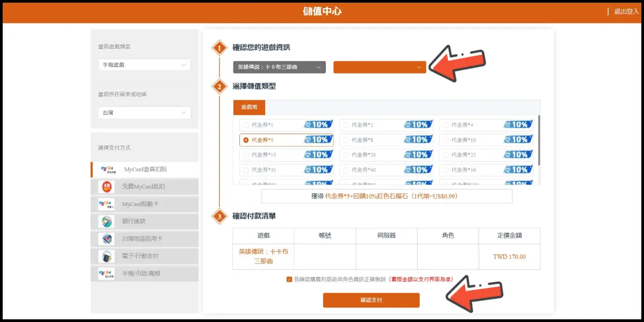Pick the 手機/市話/寬頻 billing icon
644x322 pixels.
[x=106, y=273]
